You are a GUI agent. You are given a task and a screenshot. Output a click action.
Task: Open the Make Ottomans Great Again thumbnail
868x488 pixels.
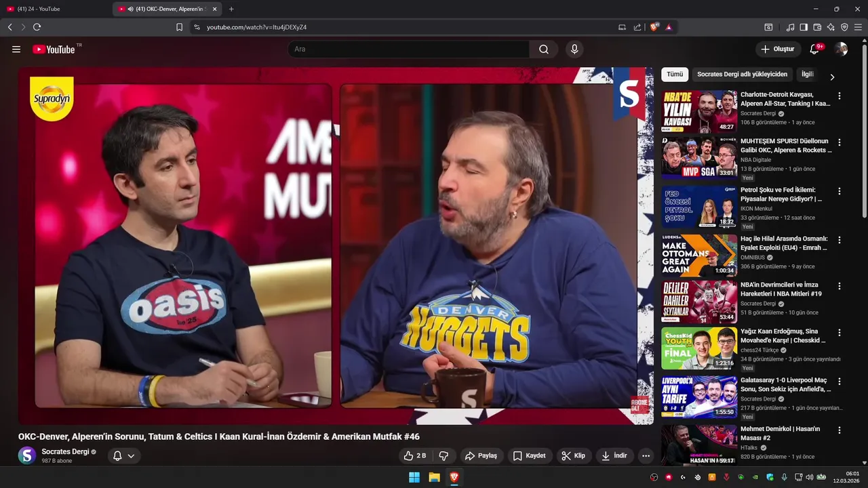point(699,256)
